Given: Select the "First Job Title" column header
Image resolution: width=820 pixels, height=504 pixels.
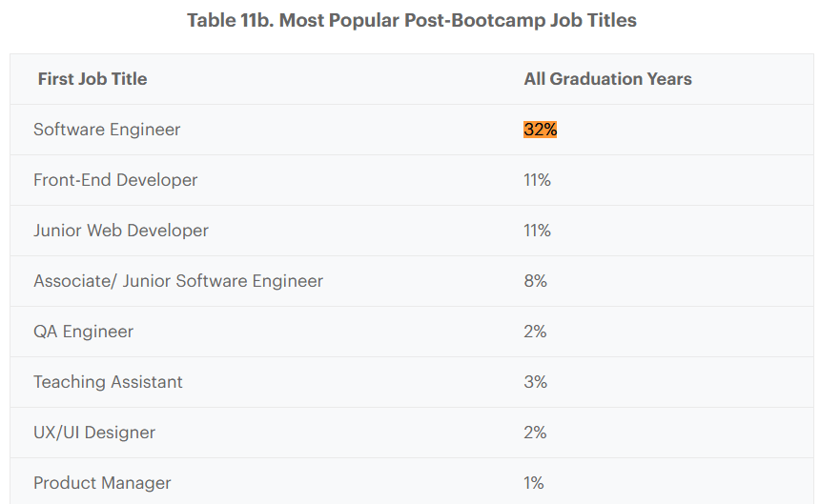Looking at the screenshot, I should click(92, 79).
